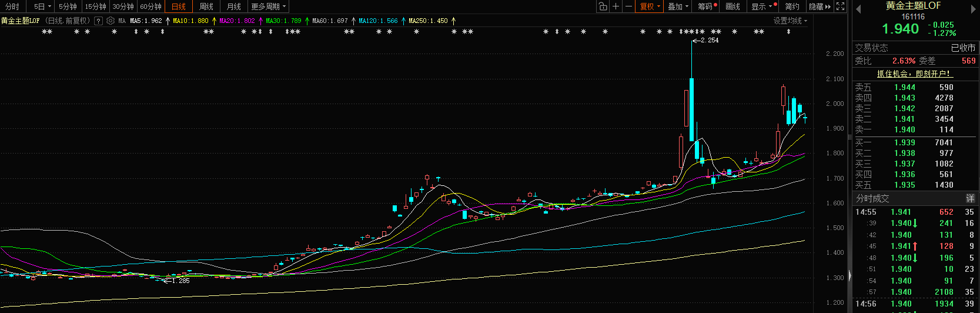Click the 详 details button
This screenshot has width=980, height=313.
click(x=970, y=199)
